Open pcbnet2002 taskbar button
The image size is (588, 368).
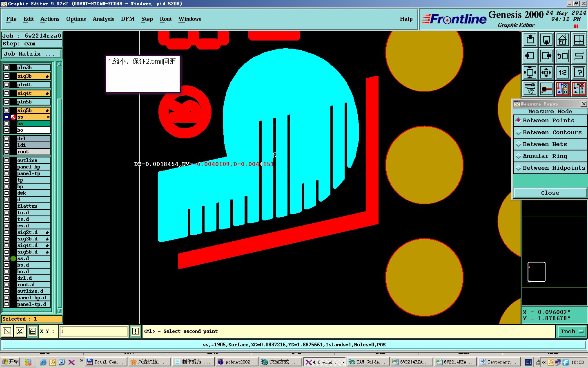[x=236, y=362]
